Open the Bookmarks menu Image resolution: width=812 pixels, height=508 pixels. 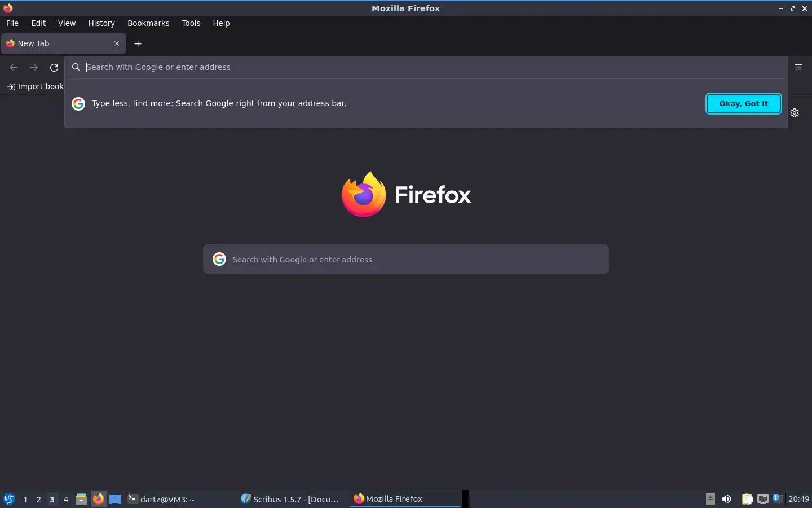pos(148,23)
